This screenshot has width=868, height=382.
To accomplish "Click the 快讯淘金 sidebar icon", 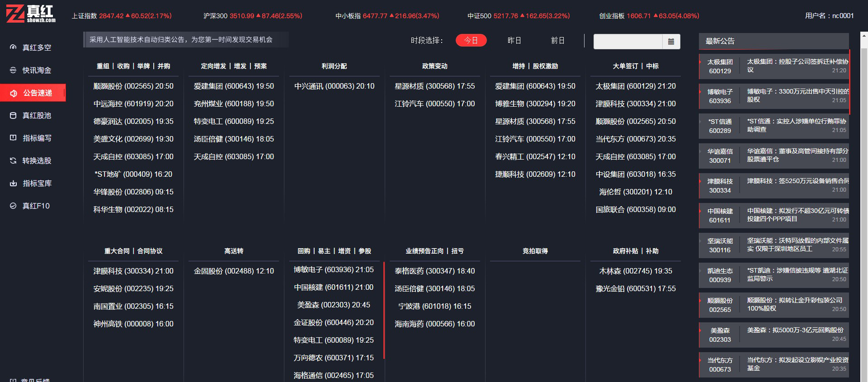I will click(x=13, y=70).
